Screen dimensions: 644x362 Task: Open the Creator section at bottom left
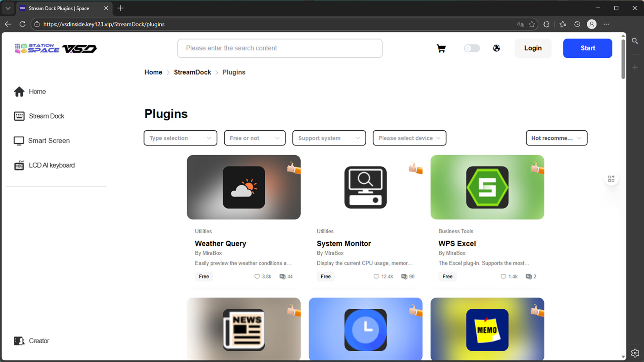tap(39, 341)
